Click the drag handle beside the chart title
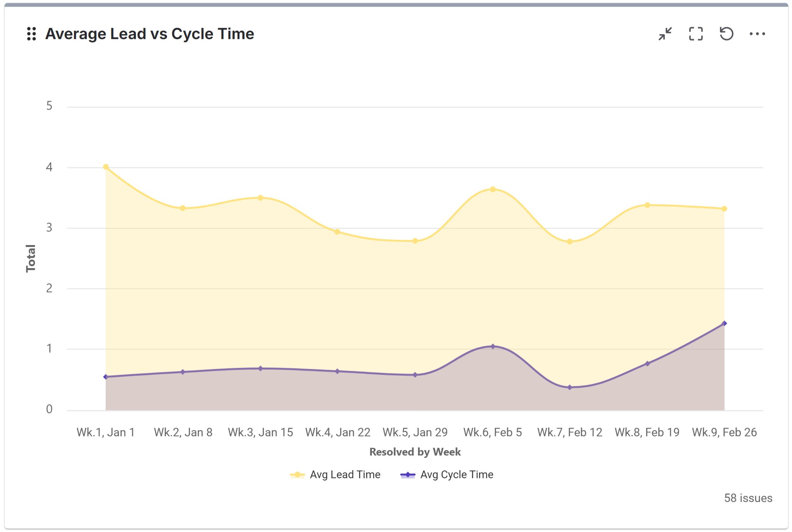 click(x=32, y=34)
